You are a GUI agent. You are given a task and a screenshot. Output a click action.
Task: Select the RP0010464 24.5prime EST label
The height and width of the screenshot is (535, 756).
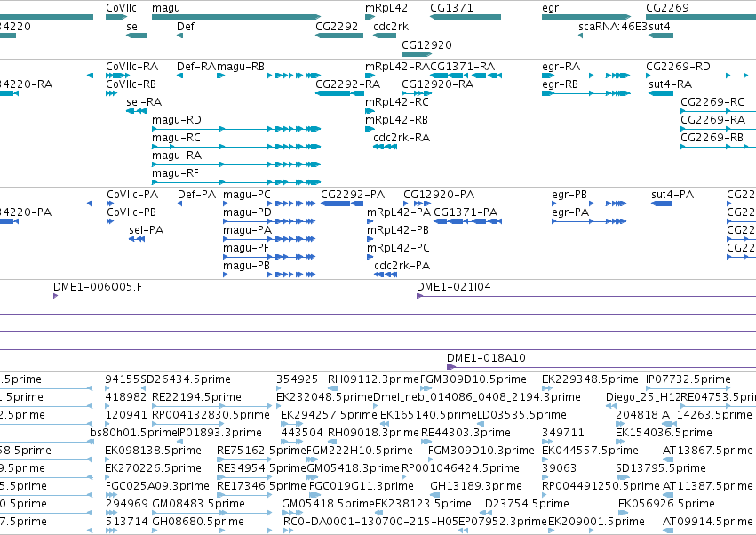coord(460,468)
